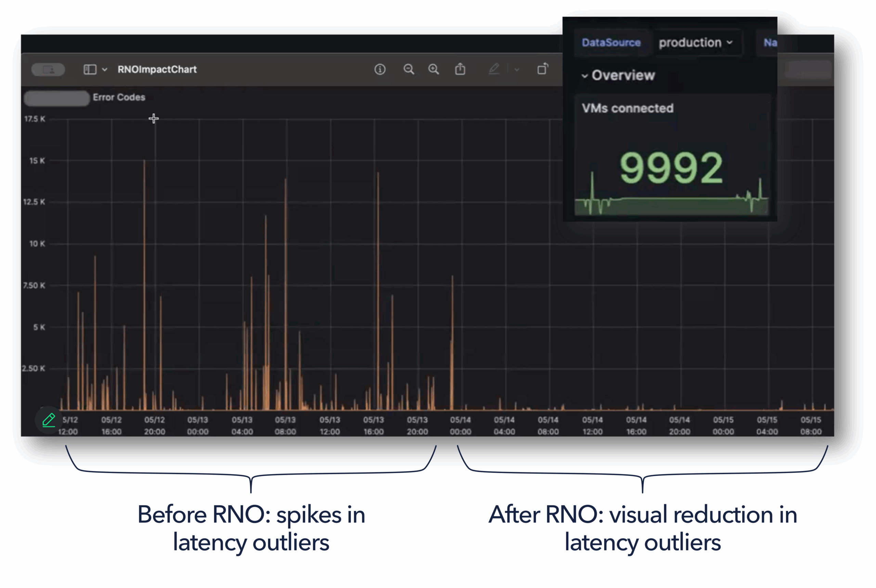Click the Na tab at the top right
The height and width of the screenshot is (588, 876).
pyautogui.click(x=771, y=42)
